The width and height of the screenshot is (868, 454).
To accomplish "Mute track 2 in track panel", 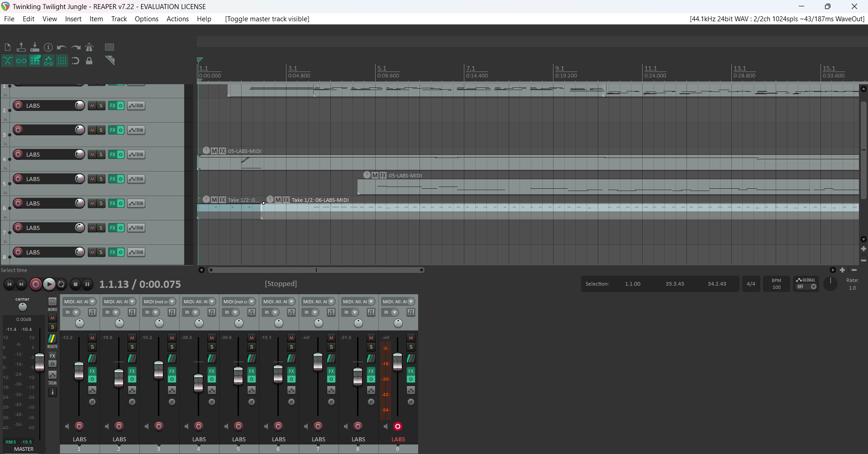I will coord(92,105).
